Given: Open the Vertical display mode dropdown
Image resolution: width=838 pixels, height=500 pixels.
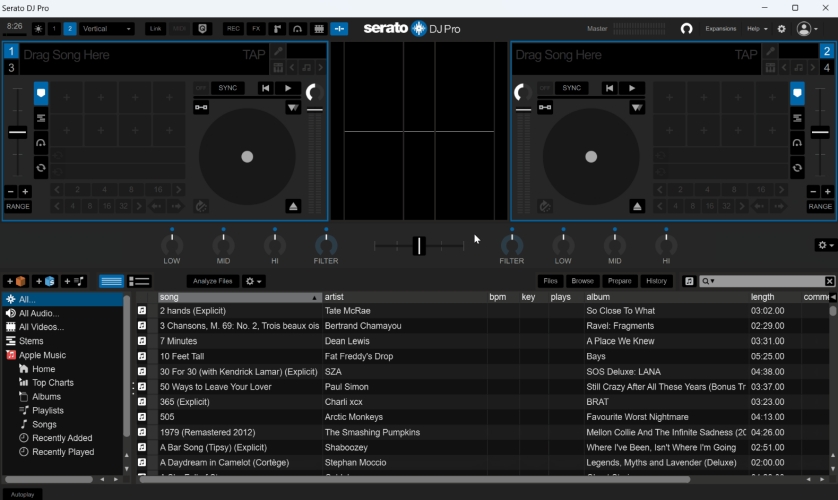Looking at the screenshot, I should coord(106,29).
